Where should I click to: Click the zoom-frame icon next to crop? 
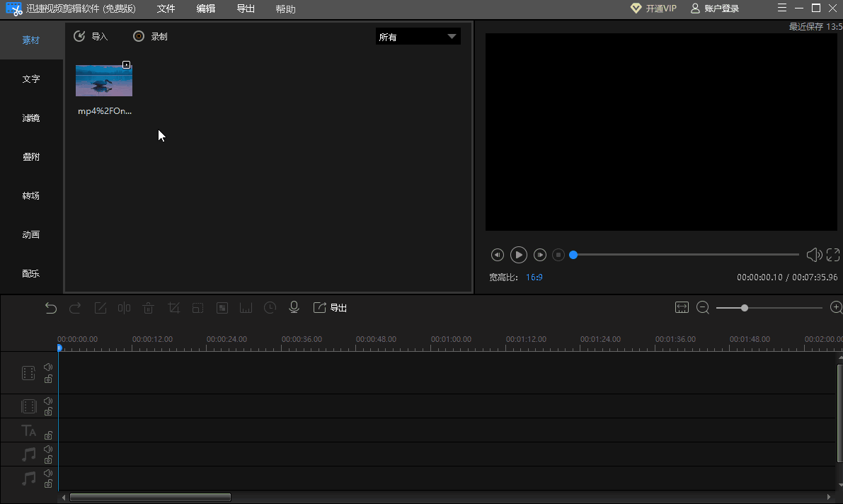[198, 308]
